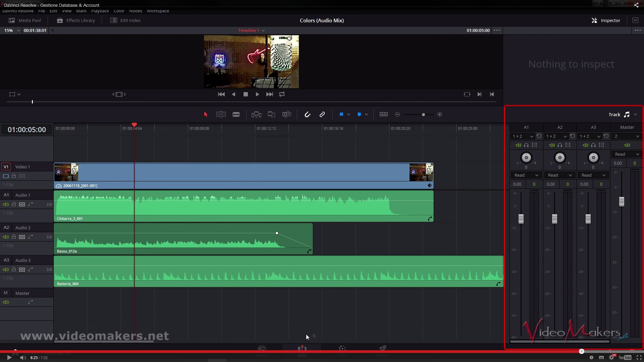Mute the Audio 1 track

(6, 204)
